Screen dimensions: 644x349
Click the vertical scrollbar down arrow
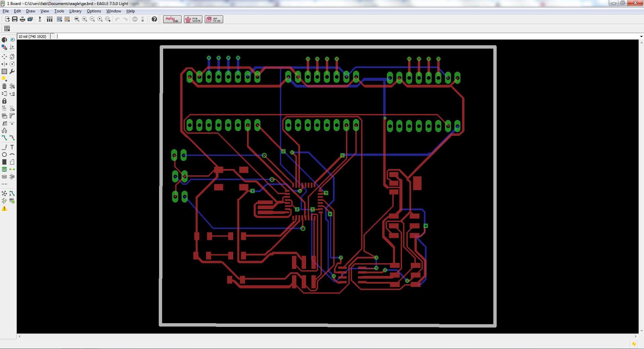(x=641, y=331)
